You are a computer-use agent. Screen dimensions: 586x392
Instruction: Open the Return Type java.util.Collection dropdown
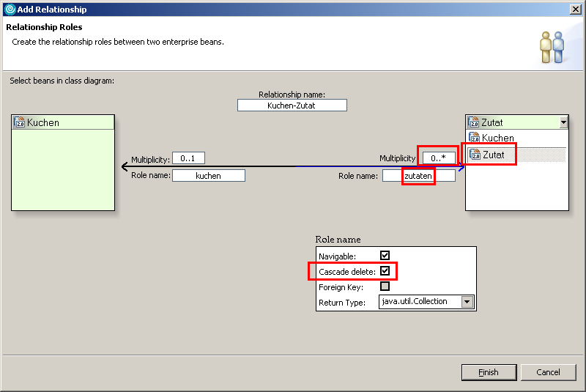point(467,302)
